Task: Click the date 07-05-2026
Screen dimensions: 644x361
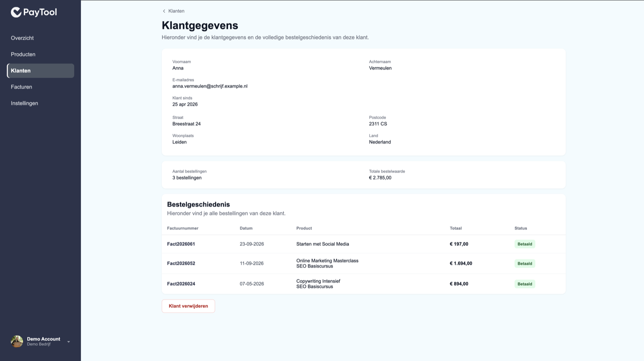Action: pos(252,284)
